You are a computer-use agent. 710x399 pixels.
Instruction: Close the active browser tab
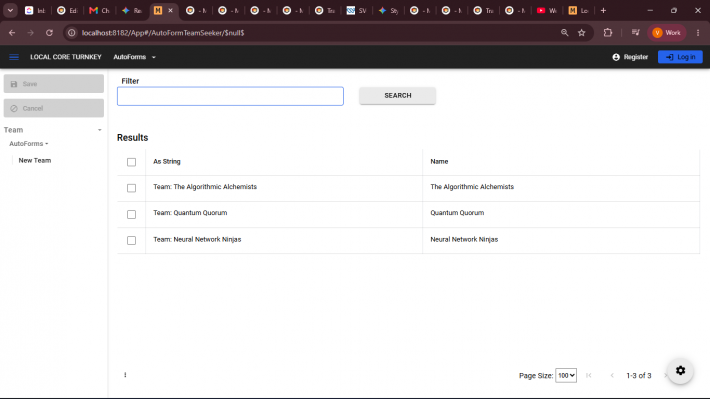170,10
